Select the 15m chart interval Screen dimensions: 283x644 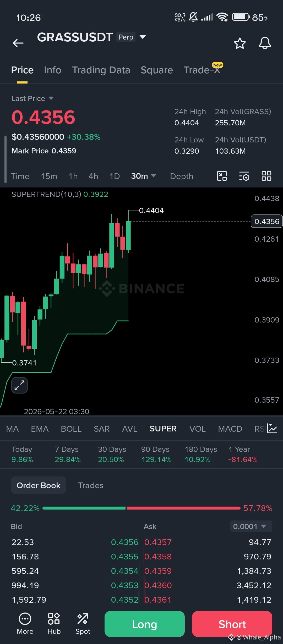point(49,176)
